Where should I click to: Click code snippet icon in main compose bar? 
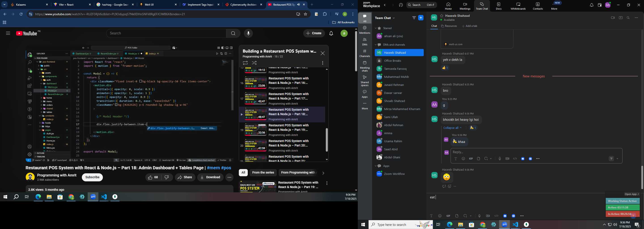pos(496,216)
